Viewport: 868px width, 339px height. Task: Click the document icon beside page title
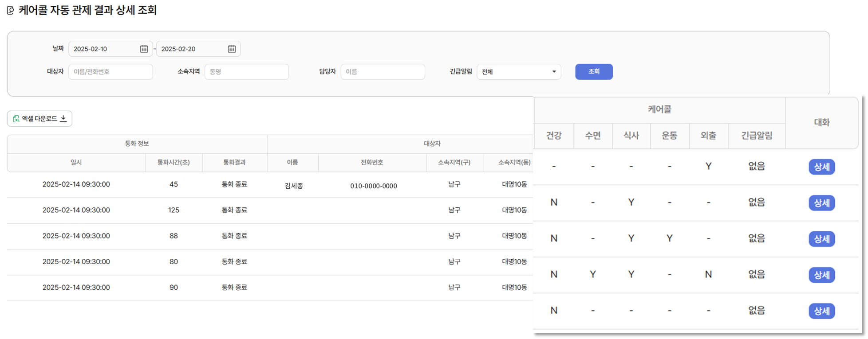click(11, 10)
